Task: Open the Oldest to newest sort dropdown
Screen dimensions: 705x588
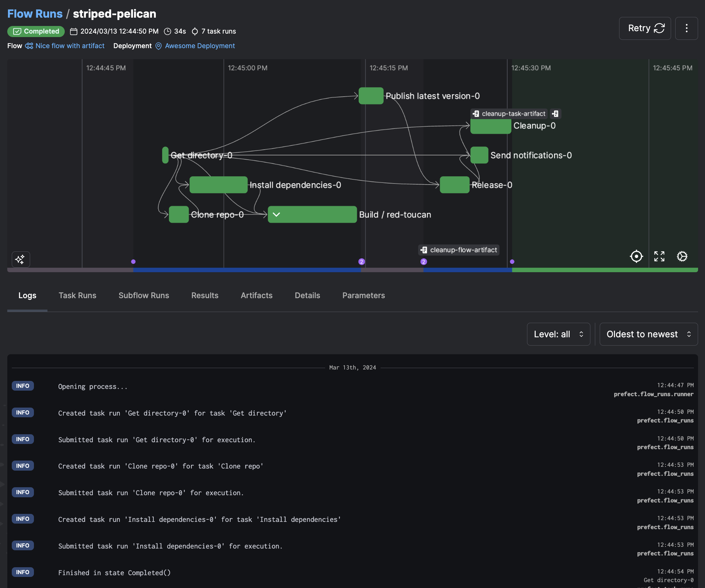Action: (648, 334)
